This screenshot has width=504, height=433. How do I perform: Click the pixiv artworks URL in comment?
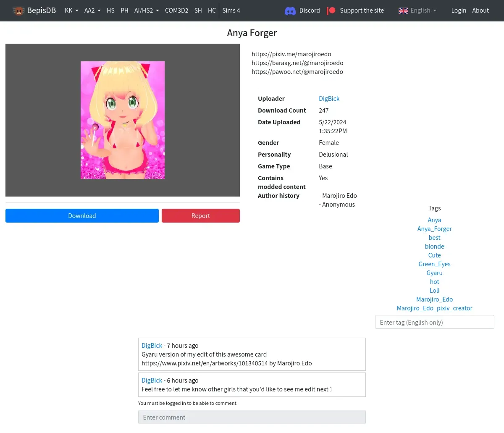coord(205,363)
